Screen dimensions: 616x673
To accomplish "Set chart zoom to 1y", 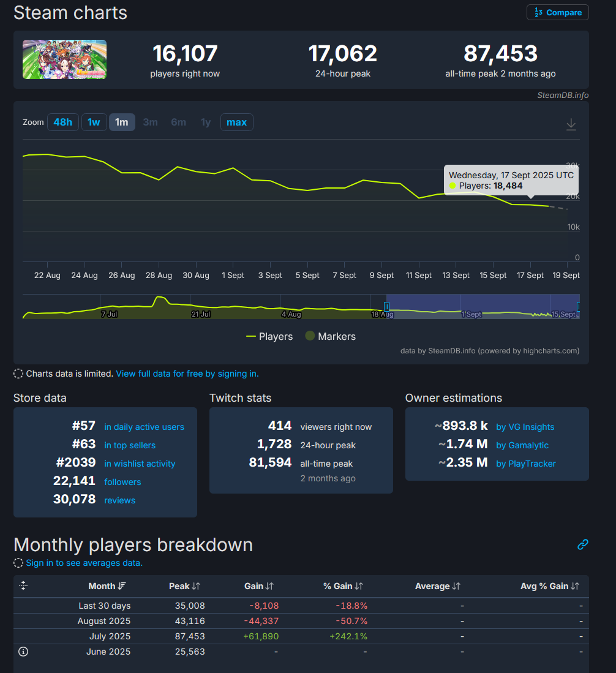I will [206, 122].
